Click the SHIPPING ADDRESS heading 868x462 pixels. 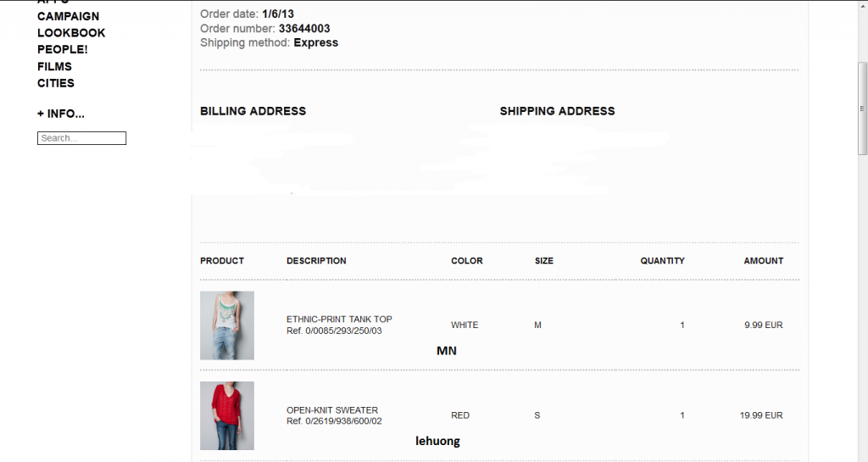pos(557,111)
